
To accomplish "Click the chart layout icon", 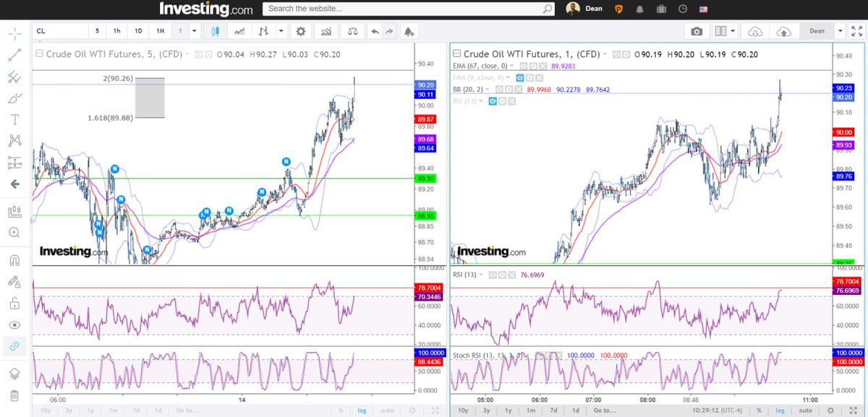I will [x=720, y=32].
